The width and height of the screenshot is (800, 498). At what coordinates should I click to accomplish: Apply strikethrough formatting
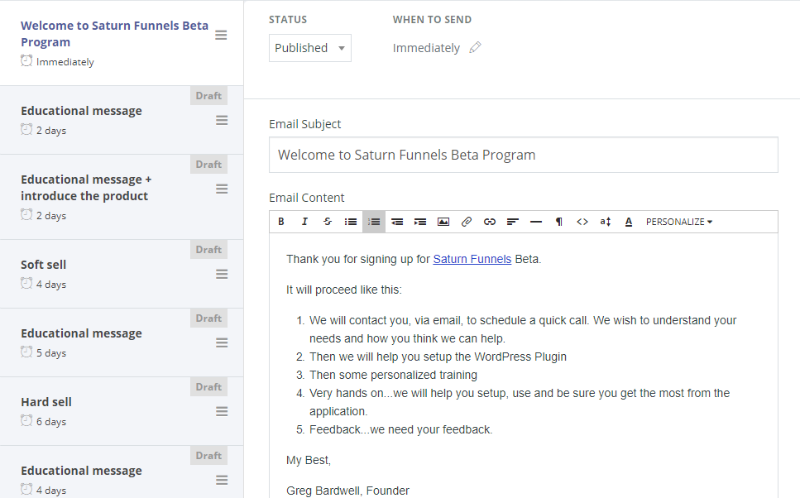pyautogui.click(x=328, y=221)
